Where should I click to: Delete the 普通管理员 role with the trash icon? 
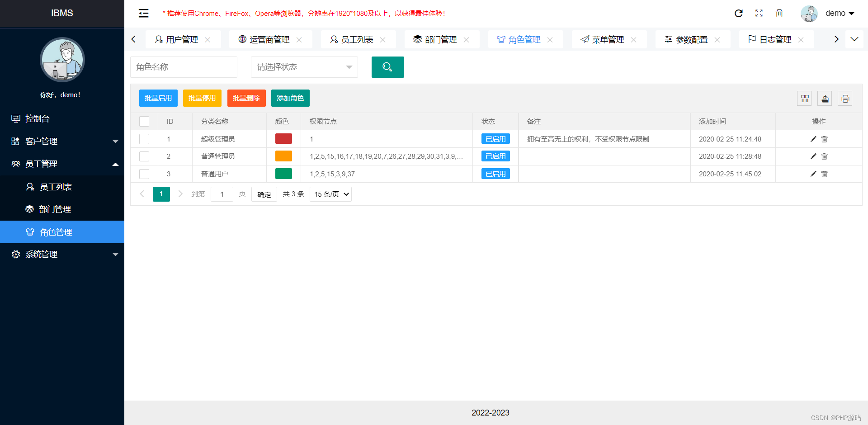(x=824, y=156)
